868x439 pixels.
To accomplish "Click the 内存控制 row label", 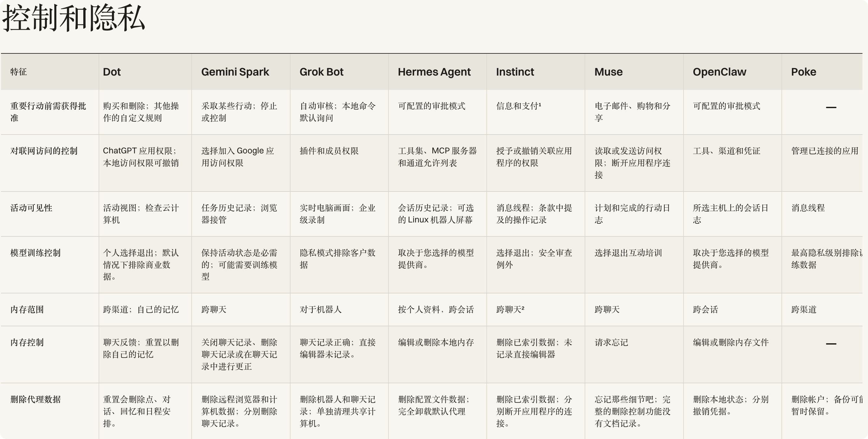I will point(27,343).
